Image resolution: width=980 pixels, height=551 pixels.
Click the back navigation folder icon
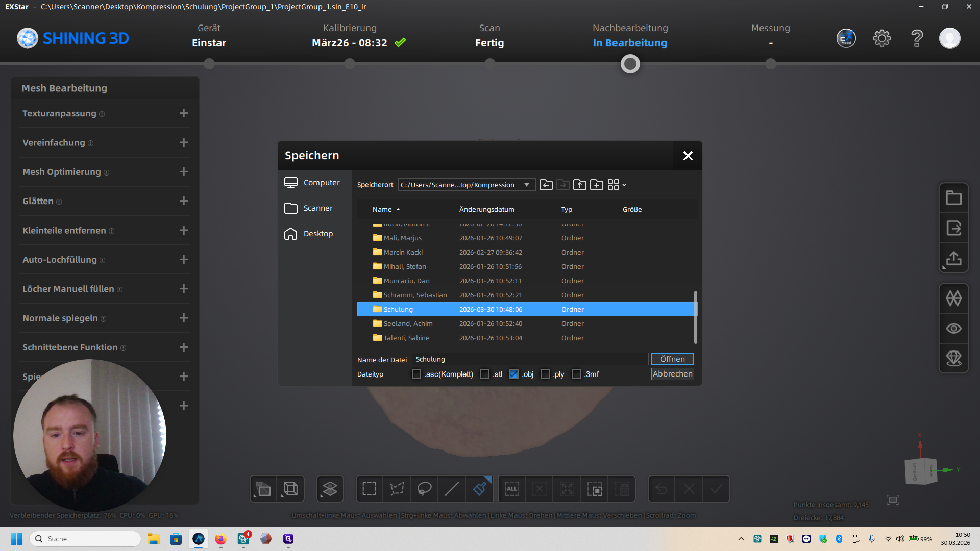546,185
